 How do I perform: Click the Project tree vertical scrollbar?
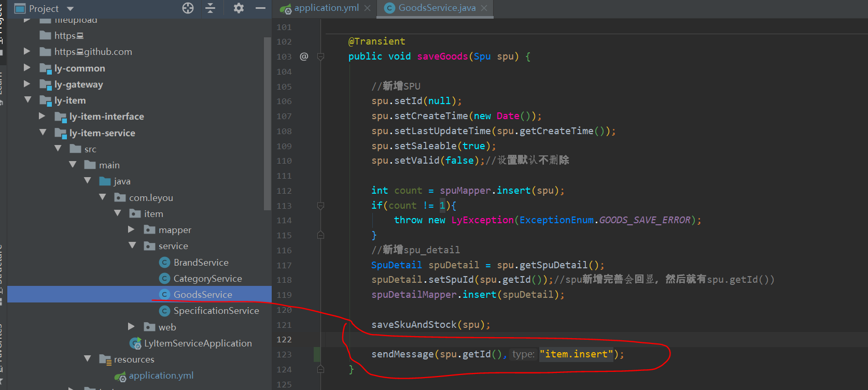point(268,123)
